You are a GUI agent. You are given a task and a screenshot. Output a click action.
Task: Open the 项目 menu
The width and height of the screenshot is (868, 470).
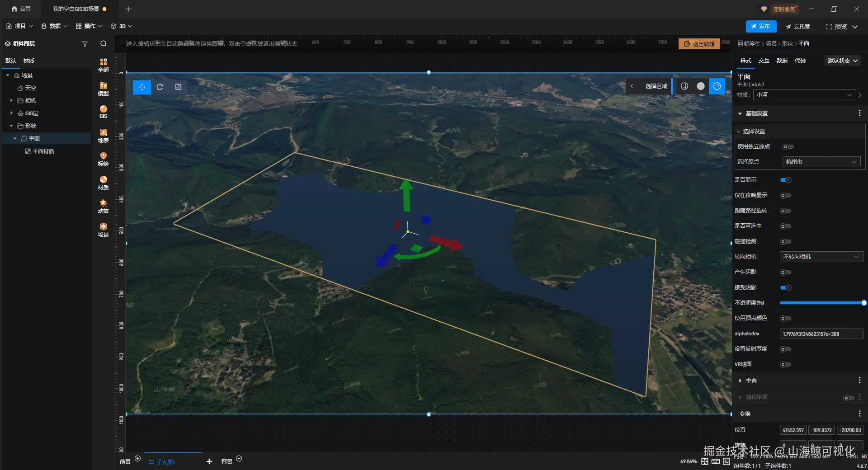19,26
